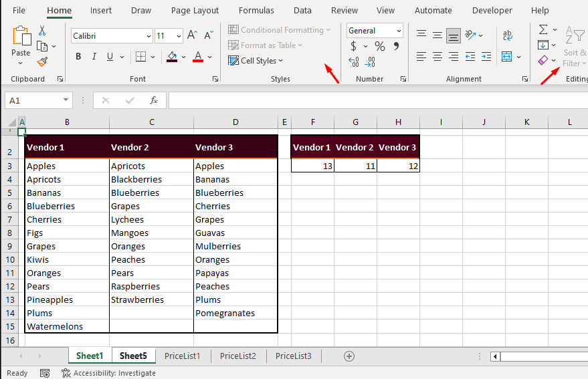Open the Sheet5 sheet tab
This screenshot has width=588, height=379.
point(133,356)
